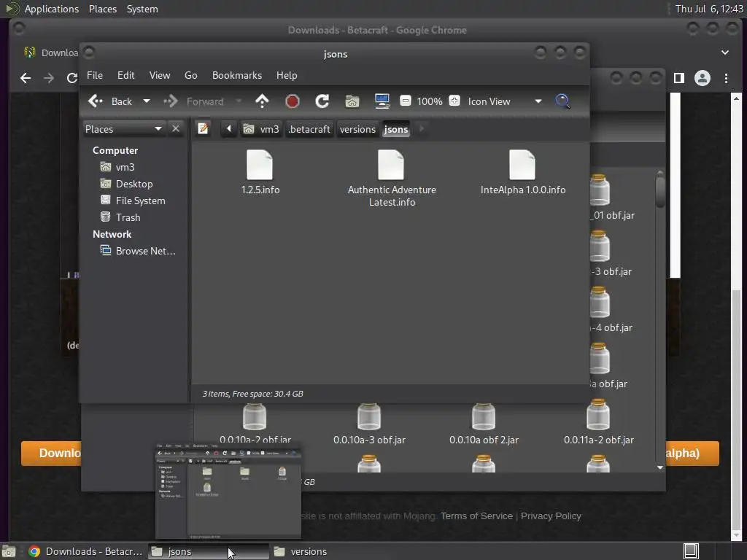Click jsons window preview thumbnail
This screenshot has width=747, height=560.
[228, 491]
